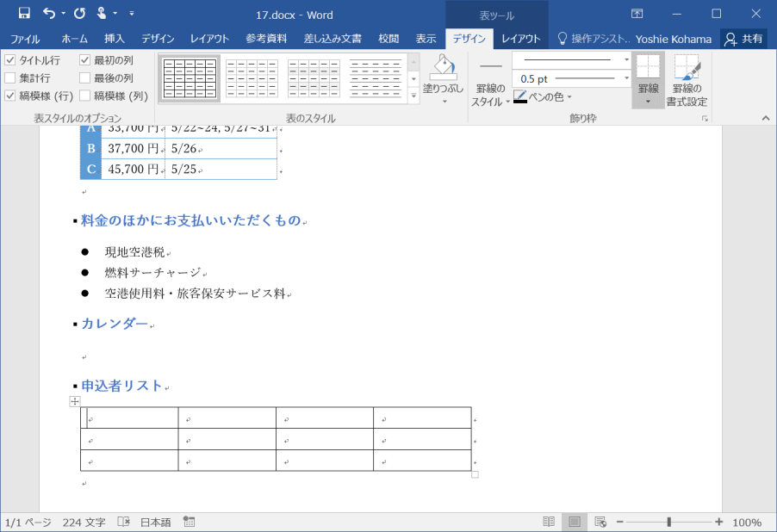Save the document with the floppy disk icon
The height and width of the screenshot is (532, 777).
[24, 14]
